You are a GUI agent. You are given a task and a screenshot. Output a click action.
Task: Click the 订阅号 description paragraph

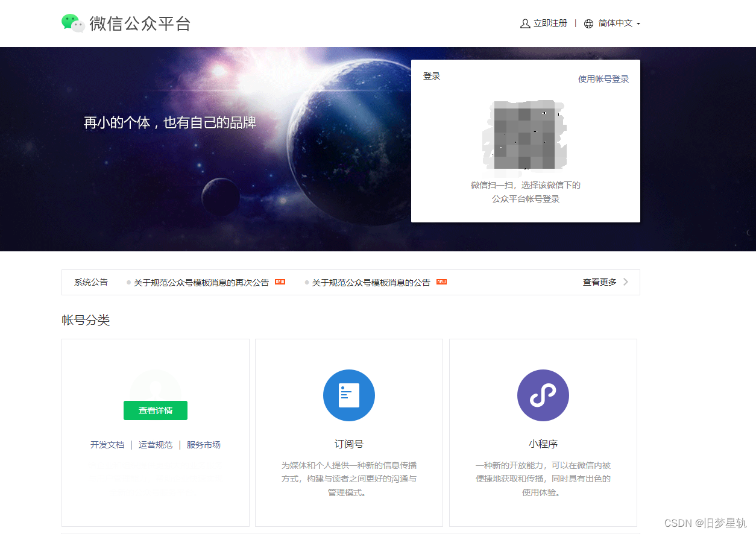(349, 479)
